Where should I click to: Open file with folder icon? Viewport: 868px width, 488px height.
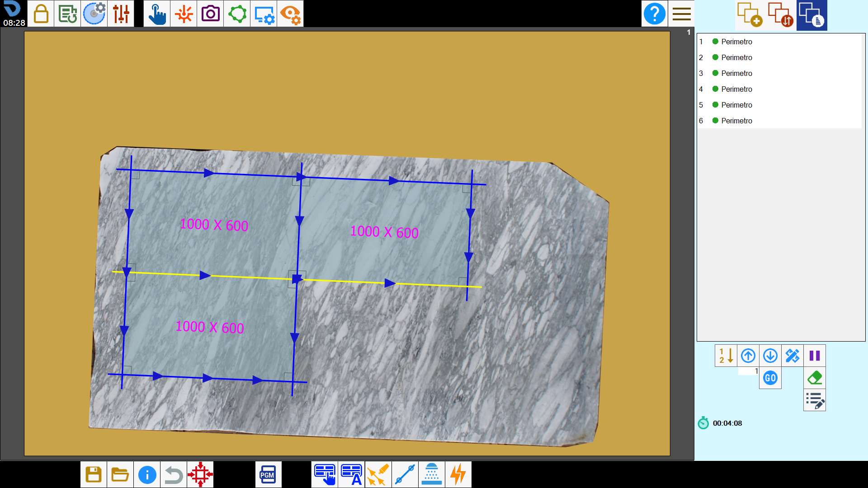coord(120,474)
